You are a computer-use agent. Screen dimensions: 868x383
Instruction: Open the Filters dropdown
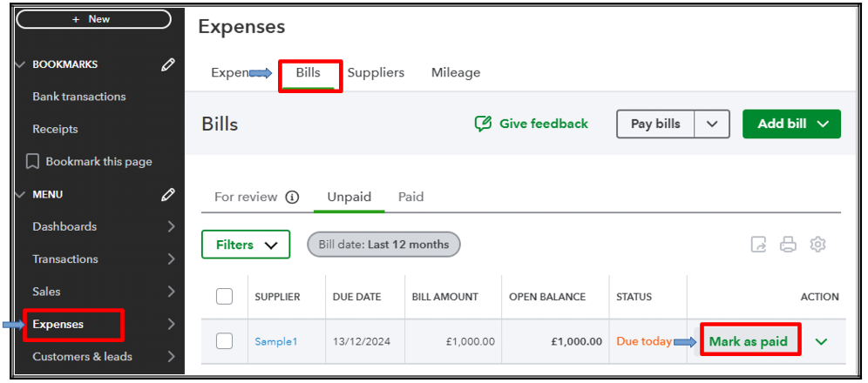point(246,245)
